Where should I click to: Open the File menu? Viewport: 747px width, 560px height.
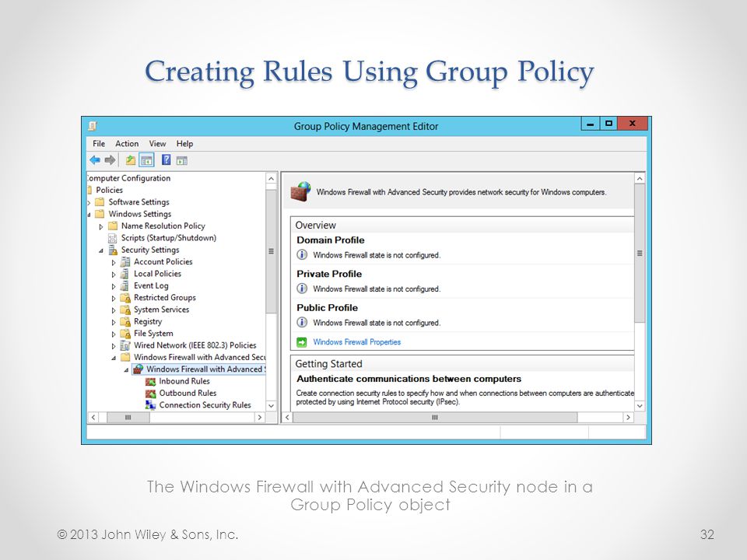(99, 143)
